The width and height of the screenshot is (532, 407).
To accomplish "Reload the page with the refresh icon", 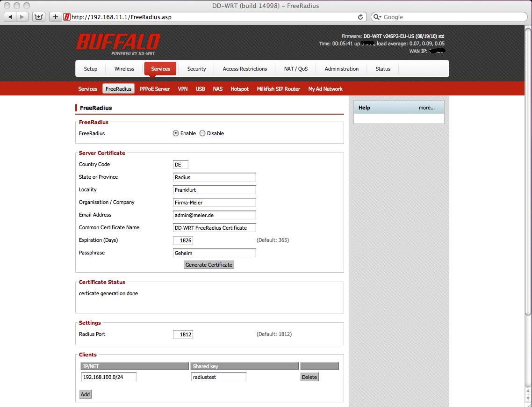I will (x=360, y=17).
